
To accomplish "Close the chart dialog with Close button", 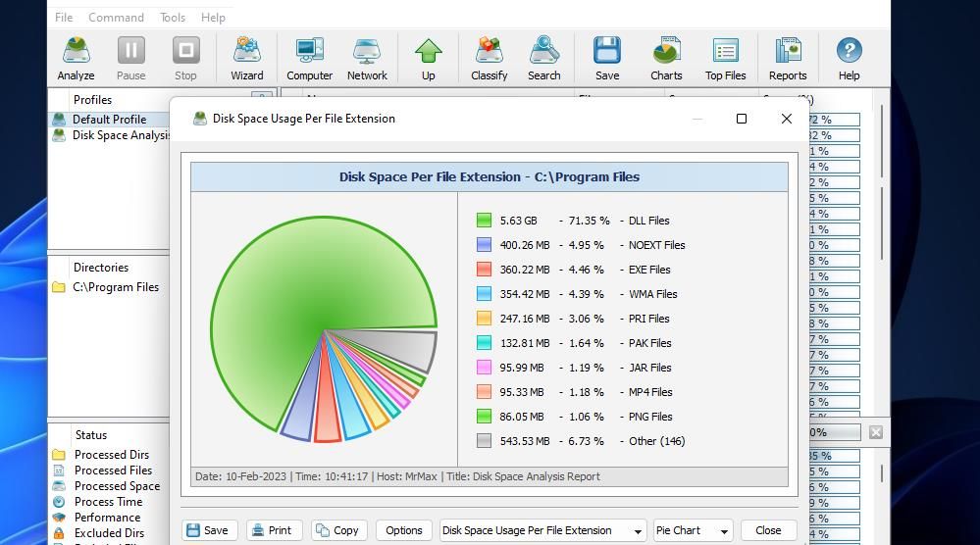I will (x=768, y=530).
